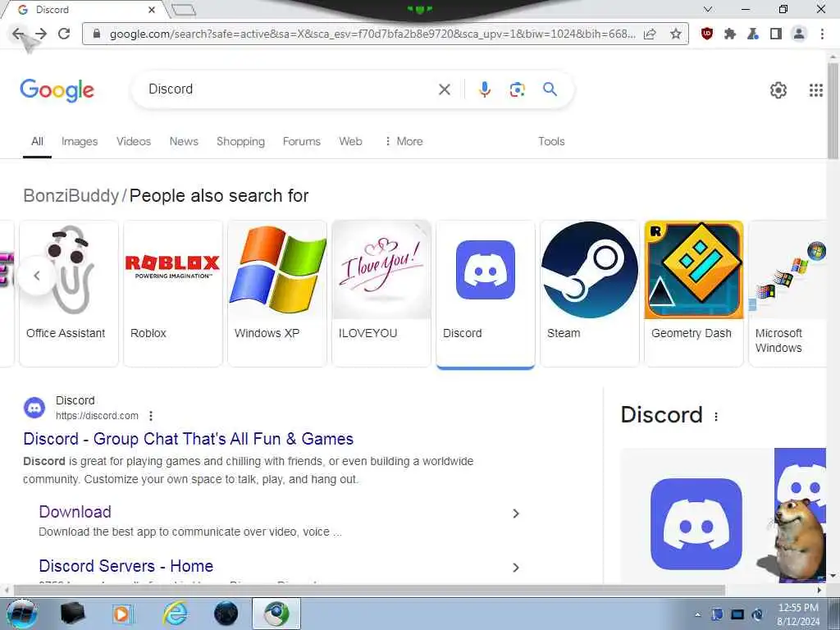Select the Discord browser tab

pos(85,10)
